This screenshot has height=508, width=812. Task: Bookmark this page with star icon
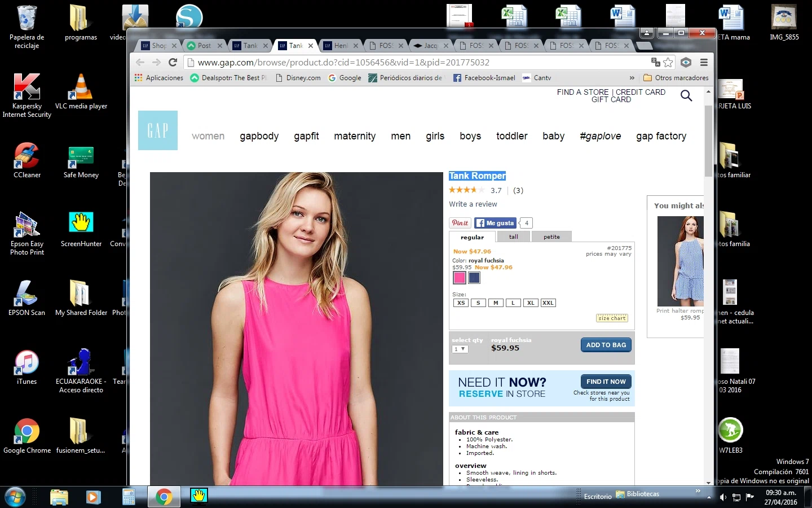(x=668, y=63)
